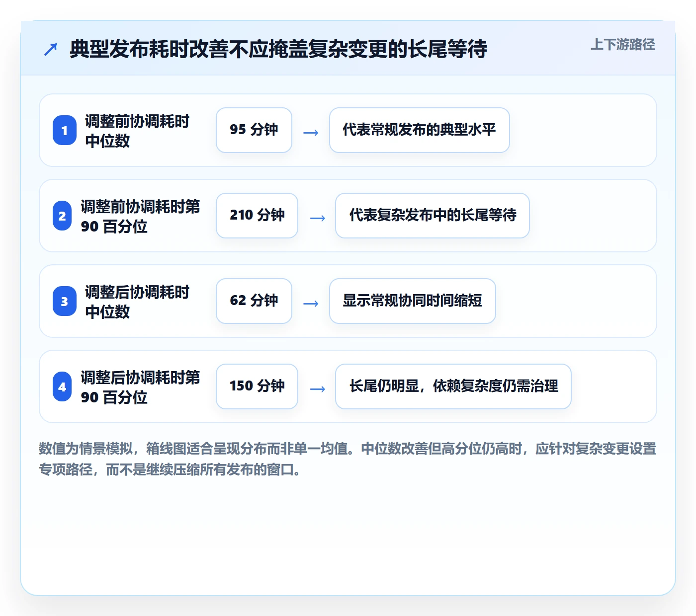Click the trend arrow icon beside the title

click(51, 49)
